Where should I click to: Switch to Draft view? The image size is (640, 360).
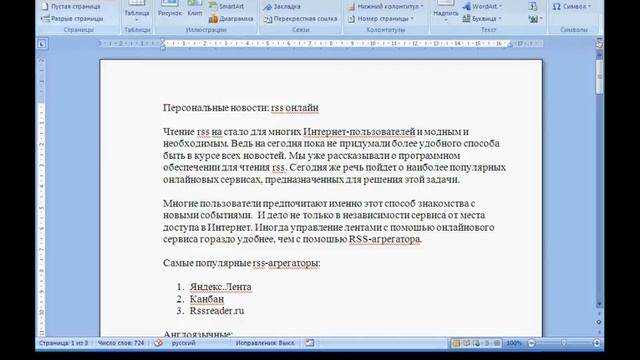click(497, 343)
